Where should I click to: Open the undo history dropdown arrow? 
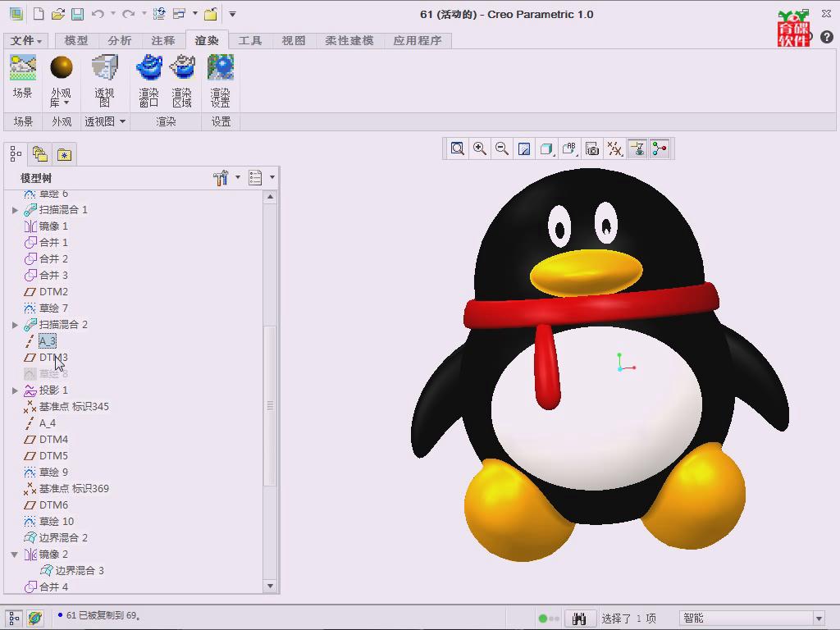coord(113,13)
